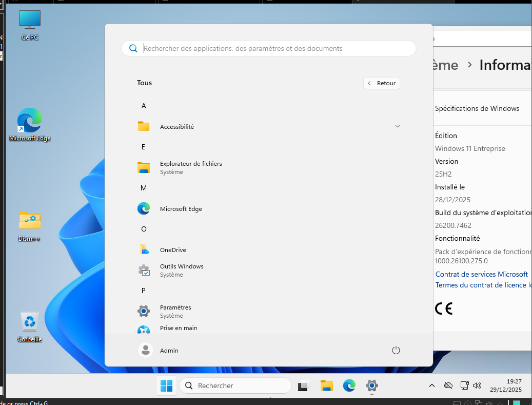Focus the Start menu search field
532x405 pixels.
point(269,48)
